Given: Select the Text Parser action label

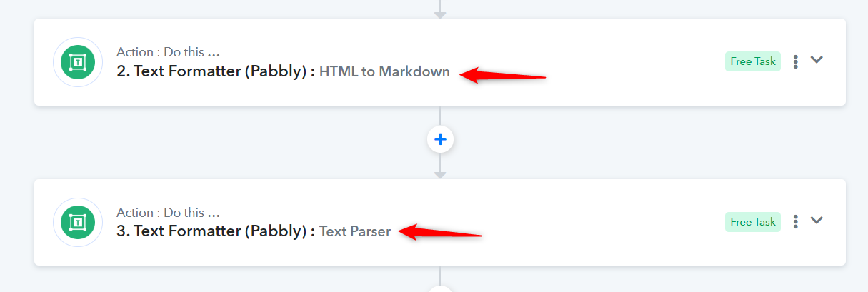Looking at the screenshot, I should tap(355, 232).
